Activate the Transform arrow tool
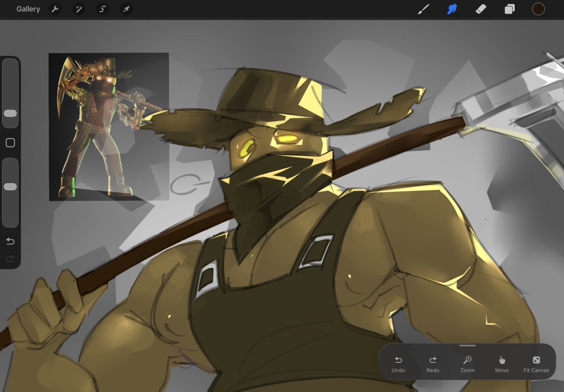 coord(126,9)
